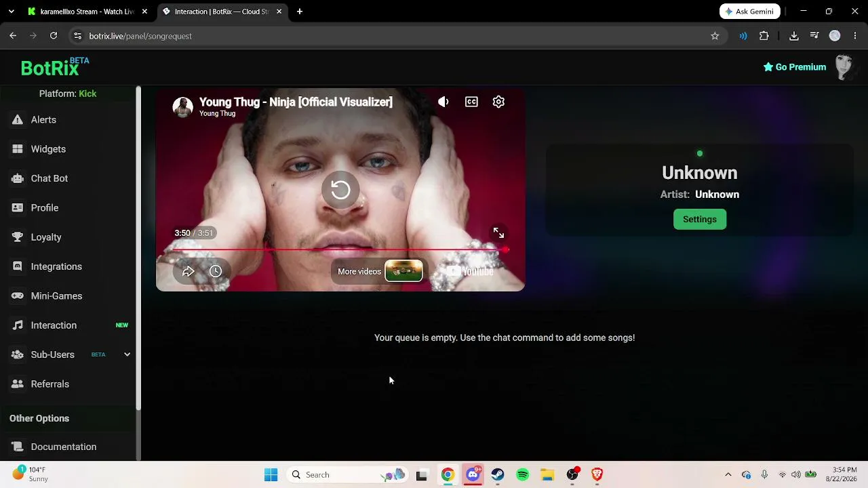This screenshot has height=488, width=868.
Task: Open File Explorer from the taskbar
Action: [547, 475]
